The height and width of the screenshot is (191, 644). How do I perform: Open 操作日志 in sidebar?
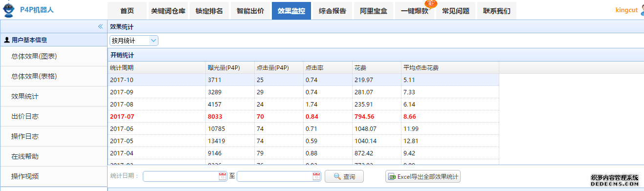(53, 136)
